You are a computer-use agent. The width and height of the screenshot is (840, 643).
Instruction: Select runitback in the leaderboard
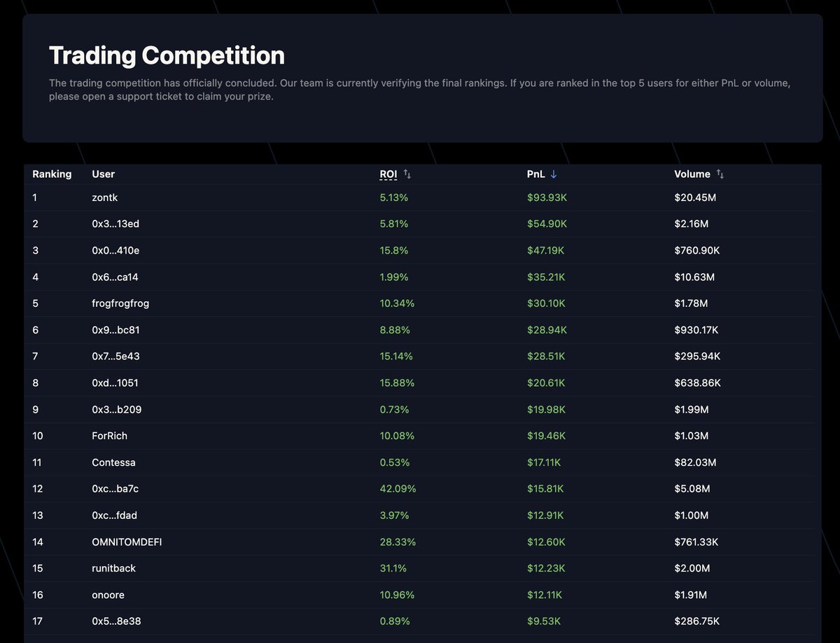(114, 568)
